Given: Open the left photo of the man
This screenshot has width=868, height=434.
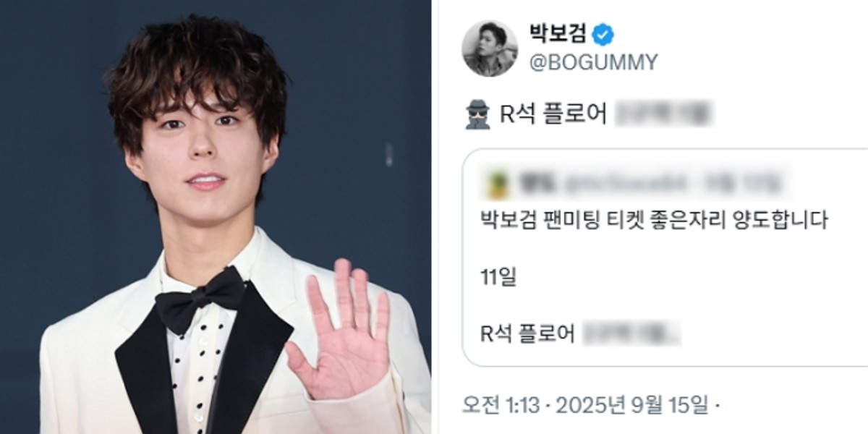Looking at the screenshot, I should (x=217, y=217).
